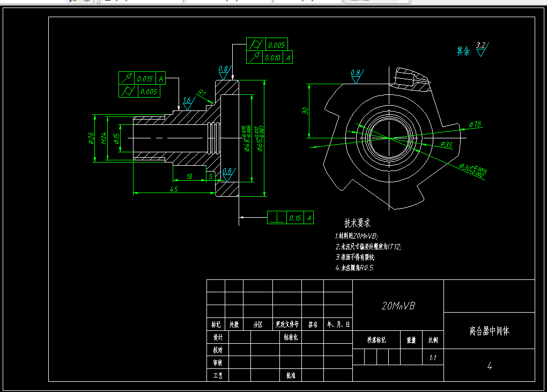Select the 设计 row label
547x392 pixels.
pos(218,337)
